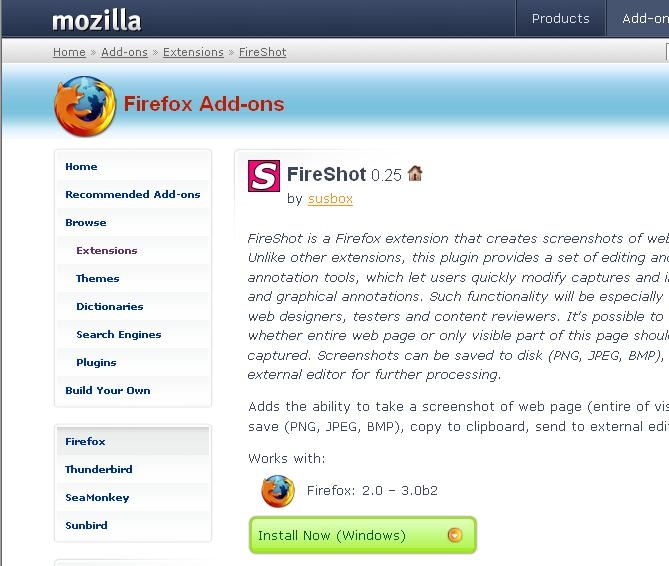
Task: Browse Dictionaries in the sidebar
Action: (x=109, y=307)
